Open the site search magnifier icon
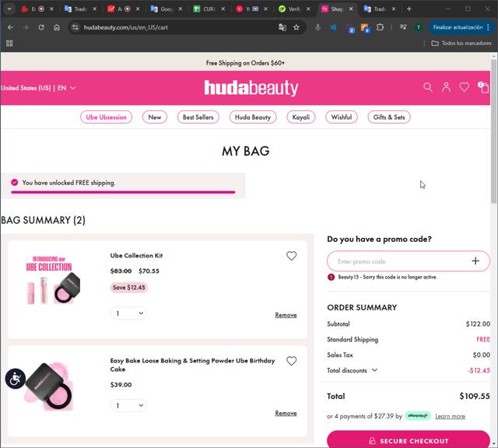The image size is (498, 448). click(428, 87)
